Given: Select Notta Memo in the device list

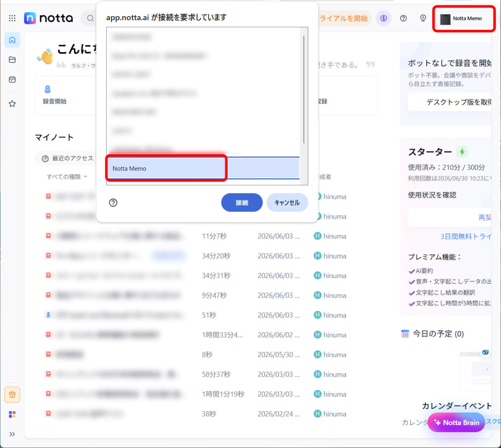Looking at the screenshot, I should click(203, 168).
